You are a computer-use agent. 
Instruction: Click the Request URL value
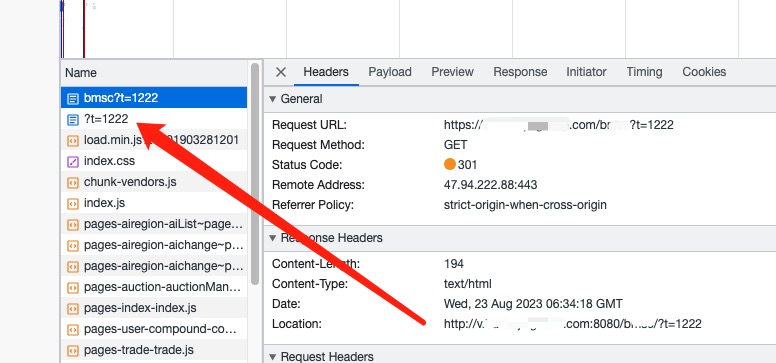(558, 125)
